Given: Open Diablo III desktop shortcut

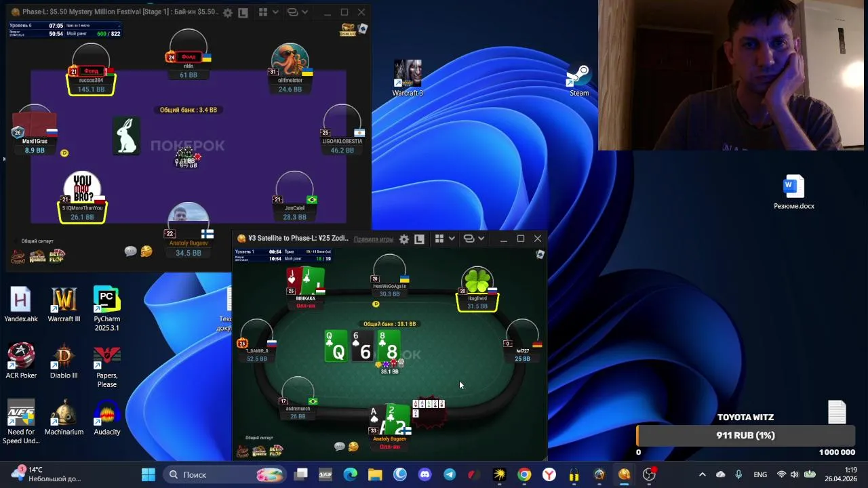Looking at the screenshot, I should [64, 361].
